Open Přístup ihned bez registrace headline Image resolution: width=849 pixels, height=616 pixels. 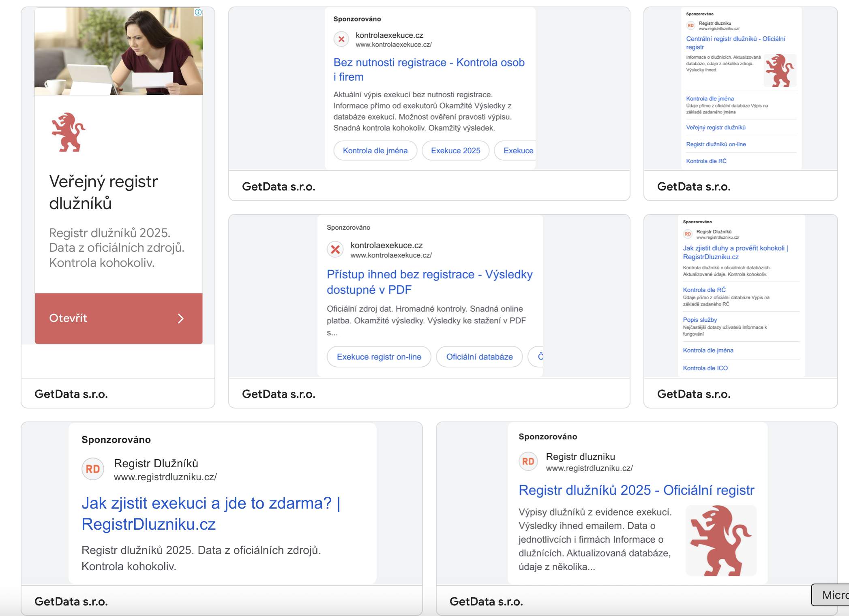coord(430,282)
